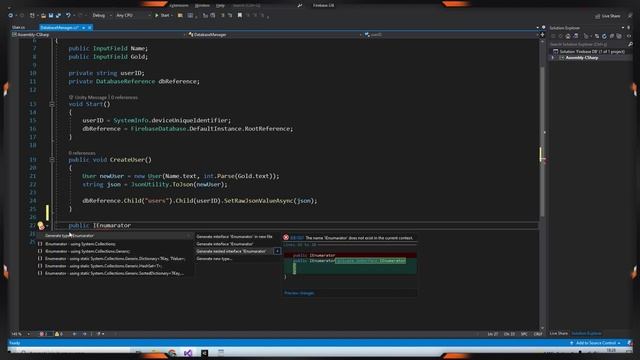This screenshot has width=640, height=360.
Task: Open the Assembly-CSharp project scope dropdown
Action: click(99, 35)
